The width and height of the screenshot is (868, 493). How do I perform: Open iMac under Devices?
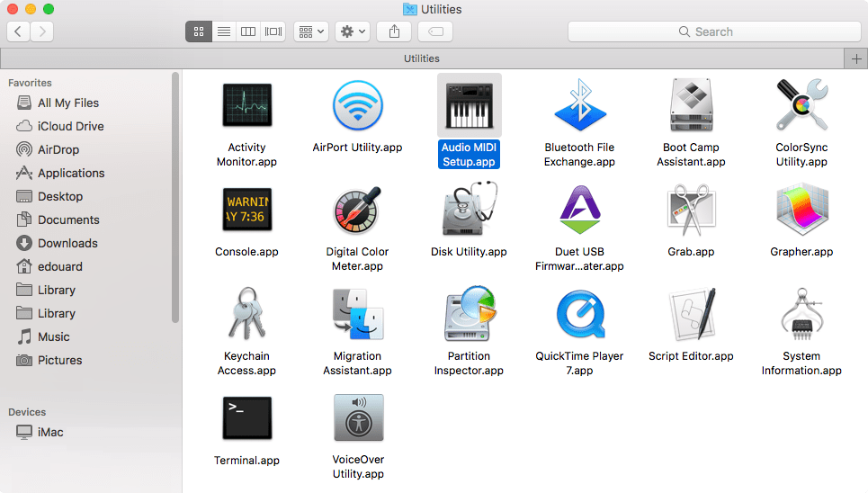[40, 432]
